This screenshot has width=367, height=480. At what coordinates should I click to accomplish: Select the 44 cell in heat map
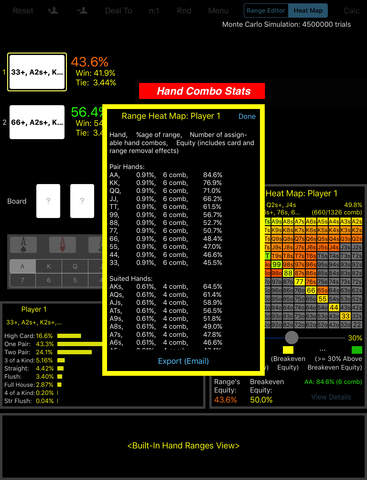coord(334,307)
